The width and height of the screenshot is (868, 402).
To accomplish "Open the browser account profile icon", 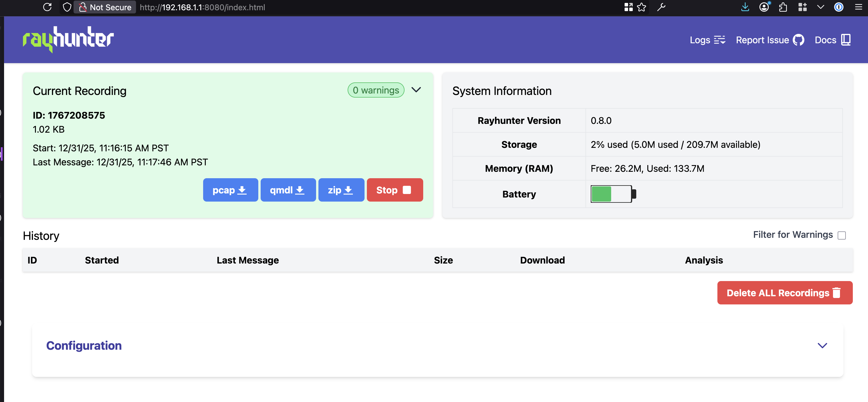I will pyautogui.click(x=764, y=7).
